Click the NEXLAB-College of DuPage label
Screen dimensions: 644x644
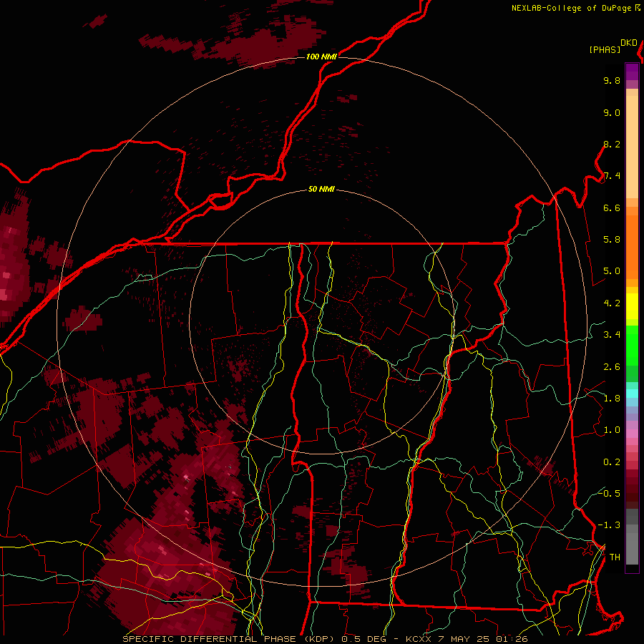click(x=572, y=8)
